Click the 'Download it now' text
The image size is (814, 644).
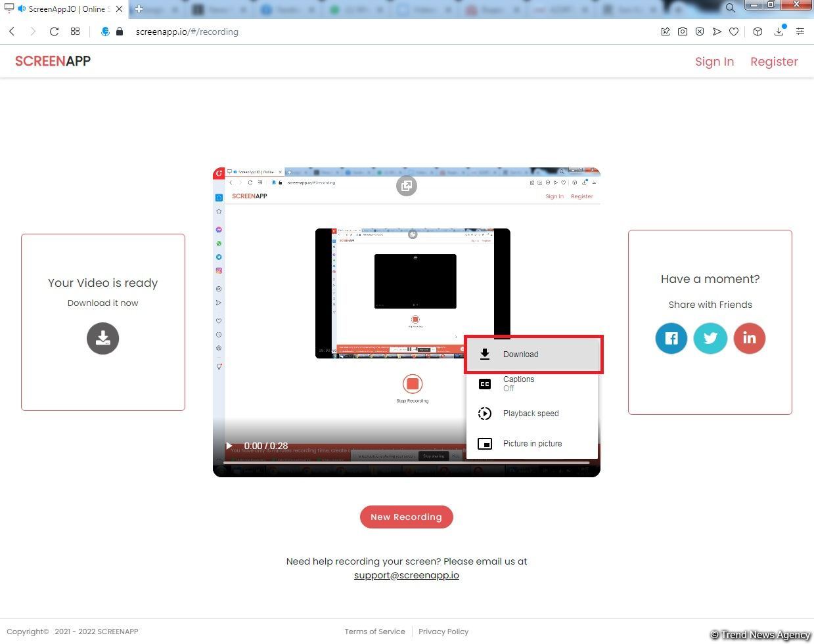pos(103,303)
